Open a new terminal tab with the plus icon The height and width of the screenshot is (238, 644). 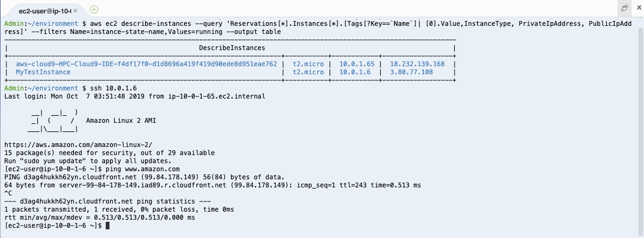(x=94, y=9)
